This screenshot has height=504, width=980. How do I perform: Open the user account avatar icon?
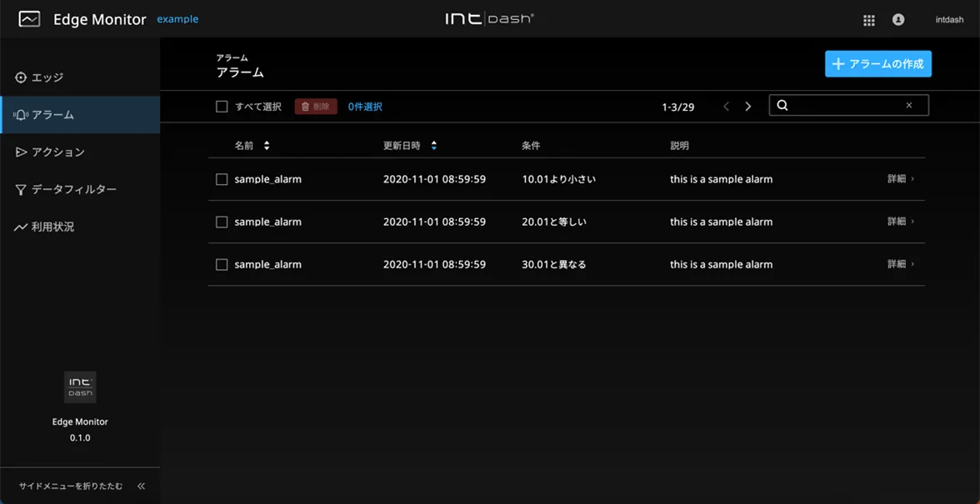pos(898,19)
